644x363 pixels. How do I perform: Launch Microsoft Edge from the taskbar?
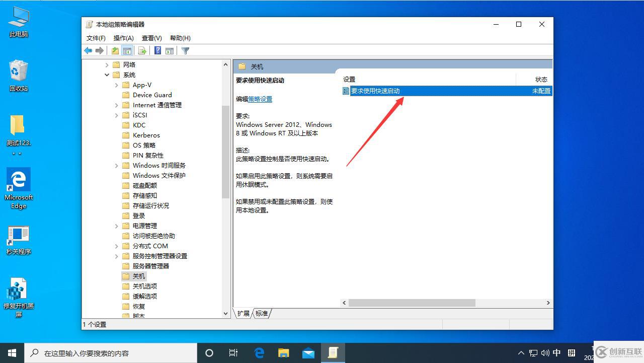[x=259, y=352]
